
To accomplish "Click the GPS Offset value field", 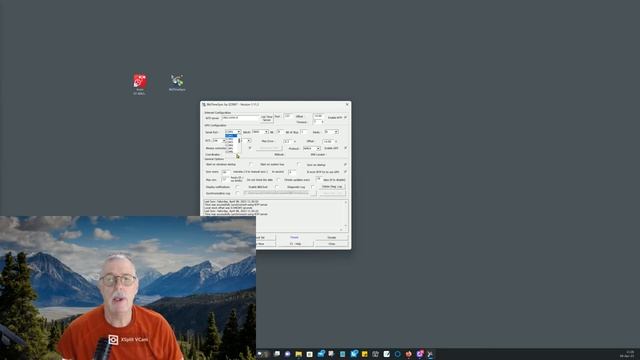I will (x=329, y=142).
